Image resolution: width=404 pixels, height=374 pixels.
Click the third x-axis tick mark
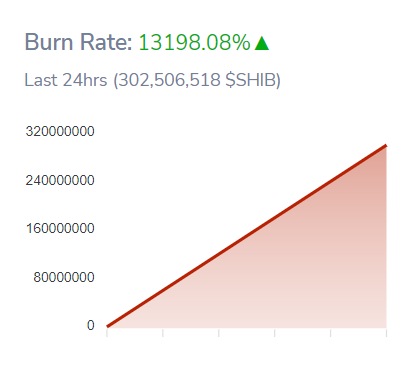[219, 332]
